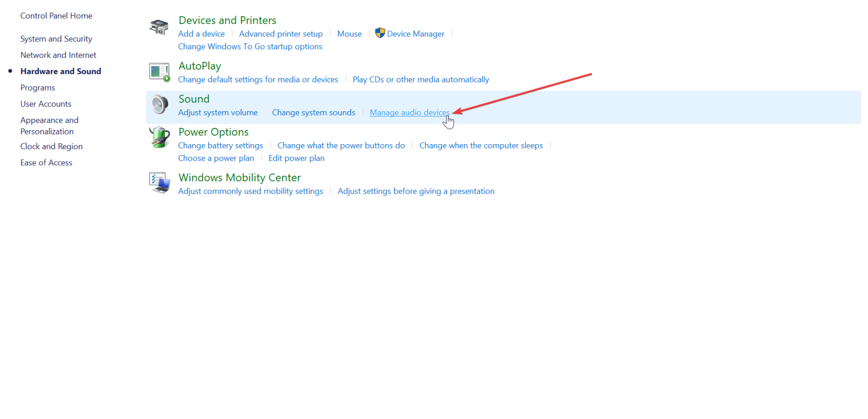The width and height of the screenshot is (868, 419).
Task: Open System and Security category
Action: click(56, 39)
